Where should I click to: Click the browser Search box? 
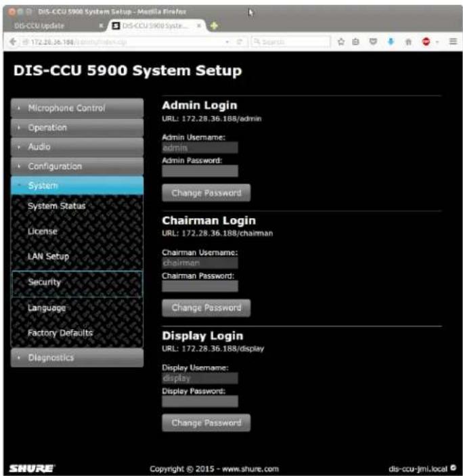pyautogui.click(x=290, y=42)
